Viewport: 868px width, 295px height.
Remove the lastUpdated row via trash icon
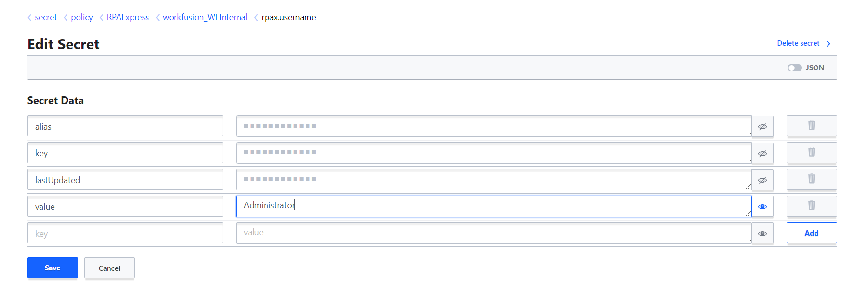pyautogui.click(x=812, y=179)
